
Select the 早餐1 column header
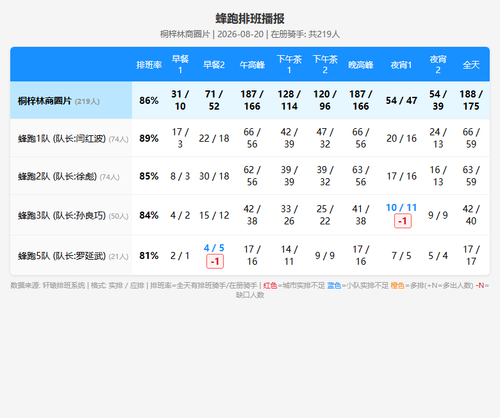click(x=180, y=65)
